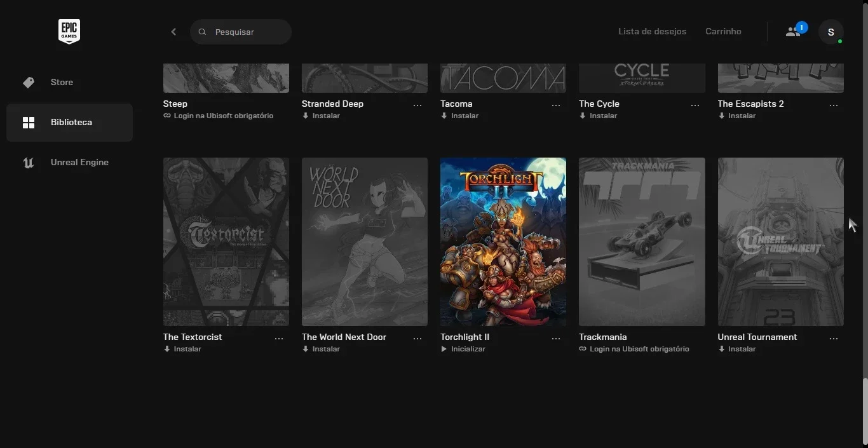This screenshot has height=448, width=868.
Task: Click Instalar under The Escapists 2
Action: (x=742, y=116)
